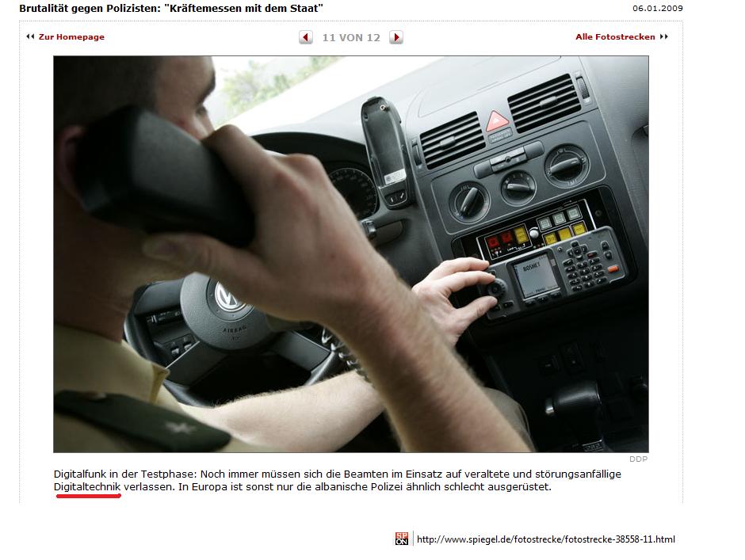745x560 pixels.
Task: Click the headline Brutalität gegen Polizisten
Action: 170,8
